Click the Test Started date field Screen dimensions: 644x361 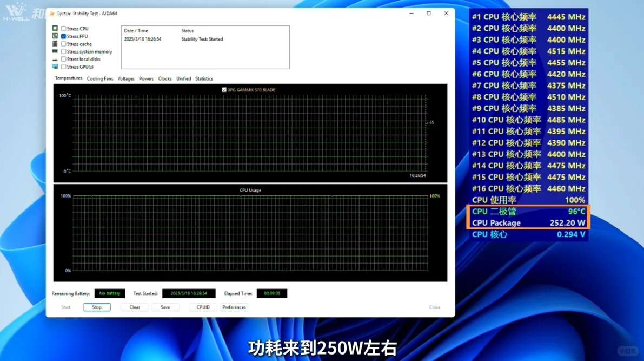tap(189, 293)
